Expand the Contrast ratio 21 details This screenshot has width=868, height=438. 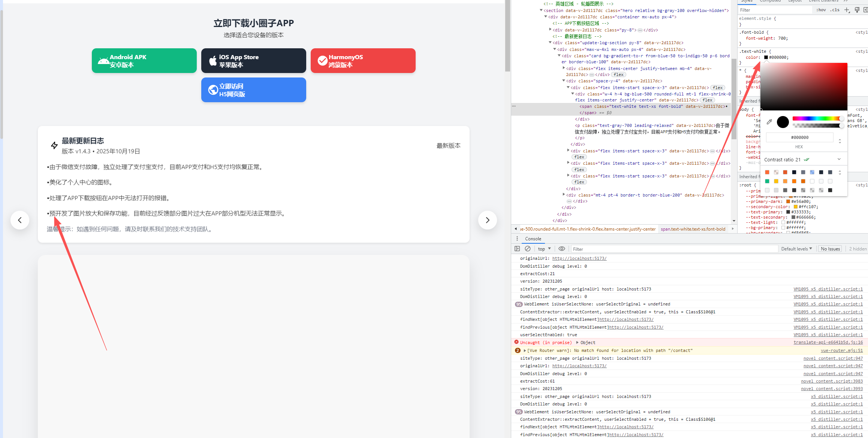click(x=839, y=159)
